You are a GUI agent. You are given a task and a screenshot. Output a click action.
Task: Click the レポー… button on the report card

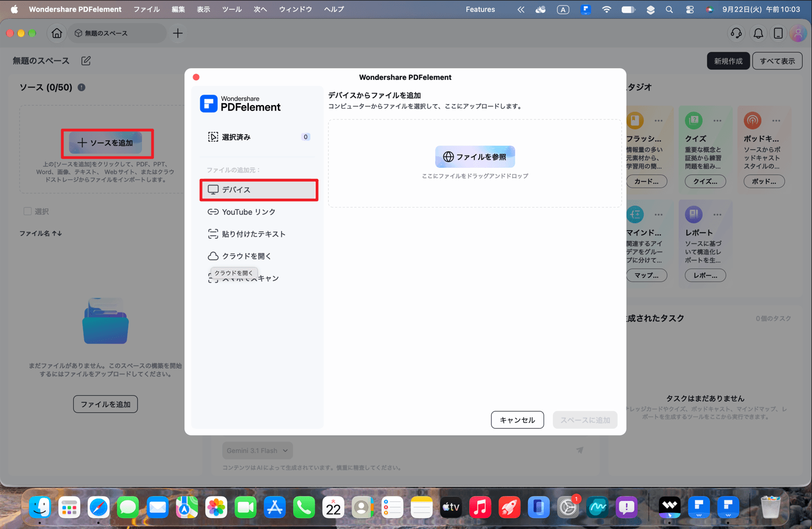pos(705,275)
